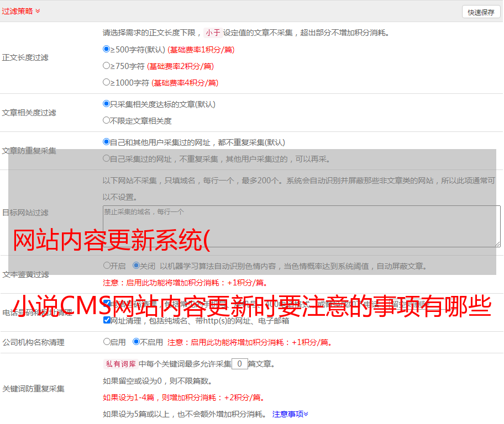Select ≥1000字符 length option
The height and width of the screenshot is (424, 504).
pos(107,82)
